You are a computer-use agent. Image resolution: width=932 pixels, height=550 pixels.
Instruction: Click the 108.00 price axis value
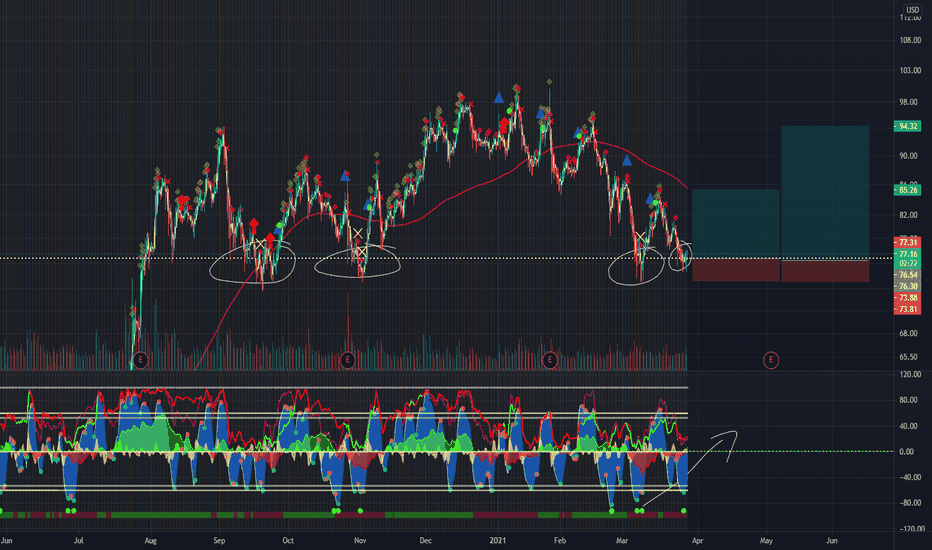[x=909, y=40]
